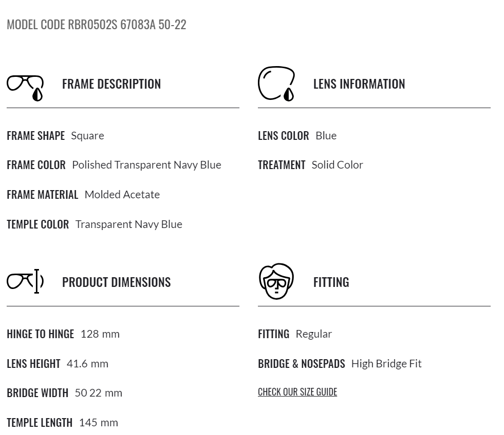Click the High Bridge Fit text

[x=387, y=364]
